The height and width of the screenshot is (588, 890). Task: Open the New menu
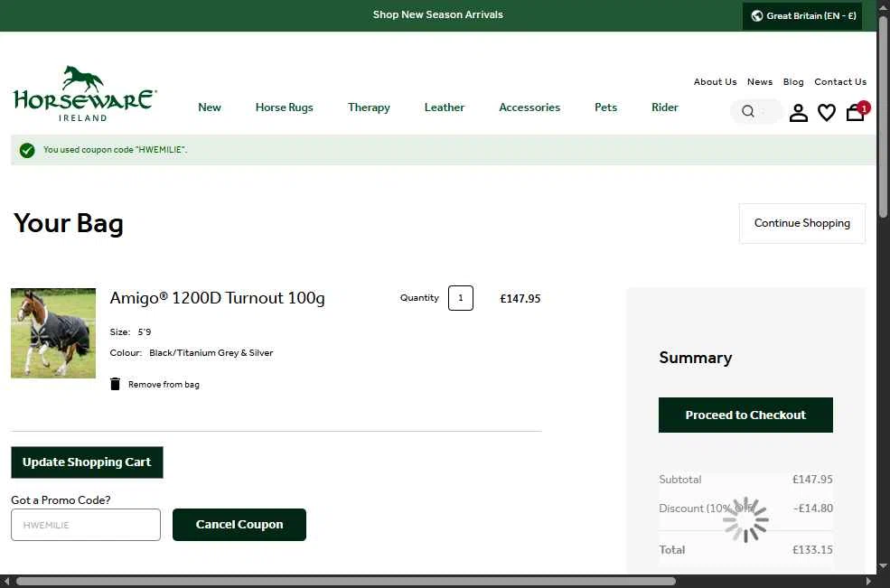point(210,107)
